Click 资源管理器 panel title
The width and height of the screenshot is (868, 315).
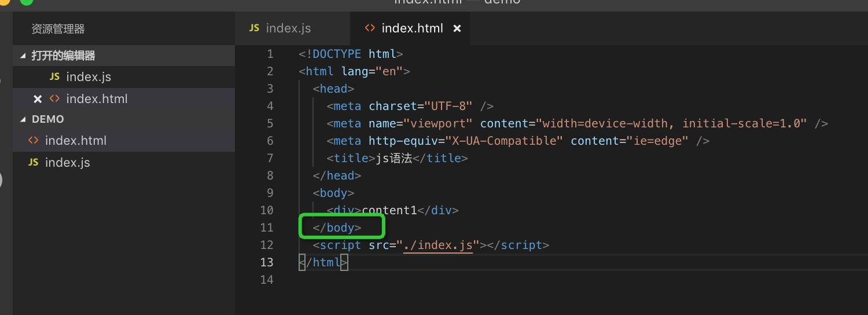58,29
